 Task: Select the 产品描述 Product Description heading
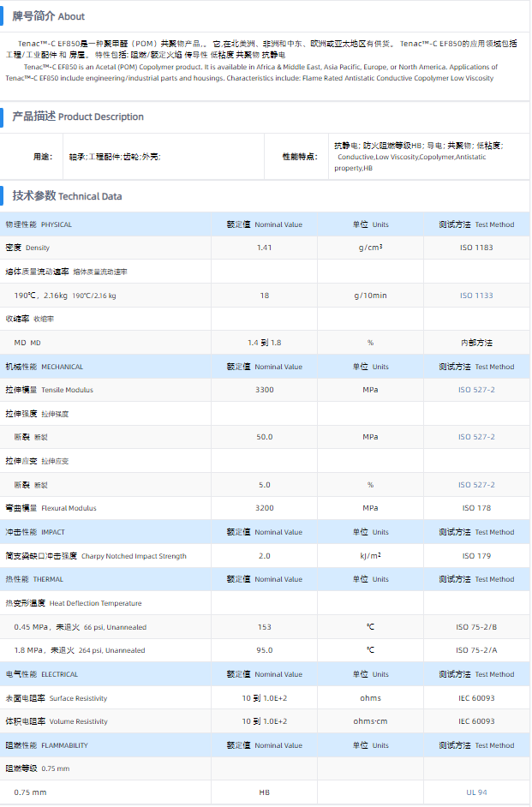78,117
